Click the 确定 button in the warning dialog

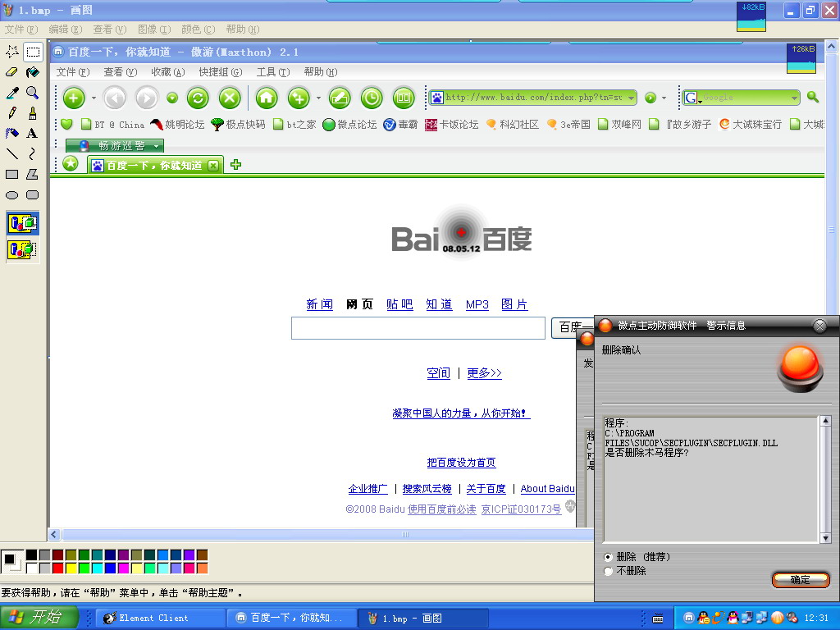point(801,580)
